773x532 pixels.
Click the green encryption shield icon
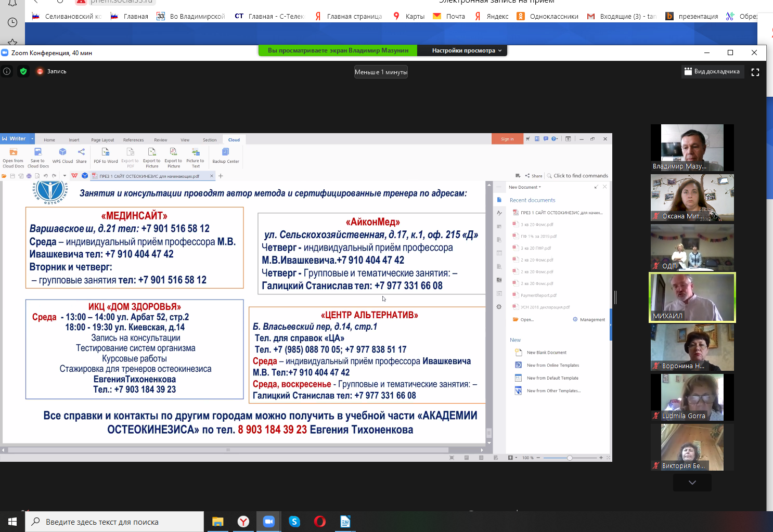tap(23, 72)
